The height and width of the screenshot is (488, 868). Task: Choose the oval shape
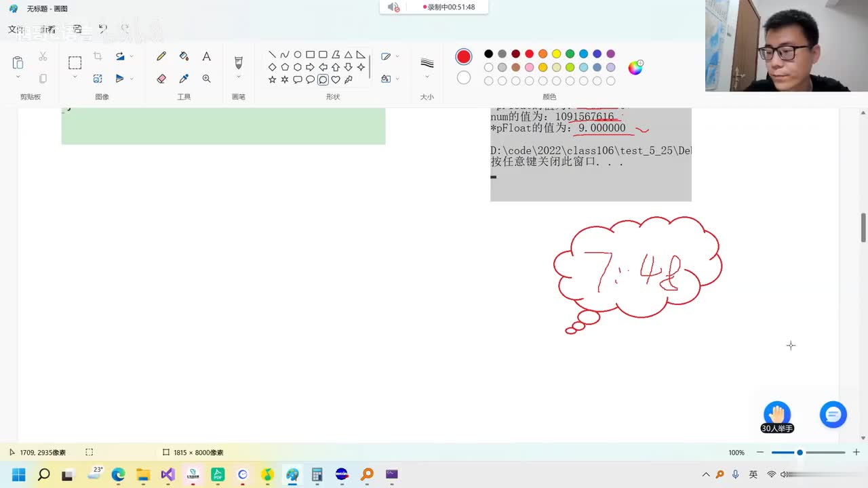297,54
